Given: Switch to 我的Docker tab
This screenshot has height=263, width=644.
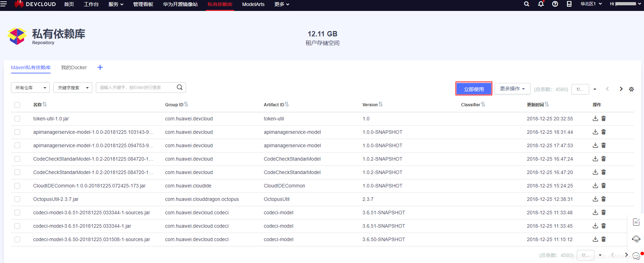Looking at the screenshot, I should pos(74,67).
